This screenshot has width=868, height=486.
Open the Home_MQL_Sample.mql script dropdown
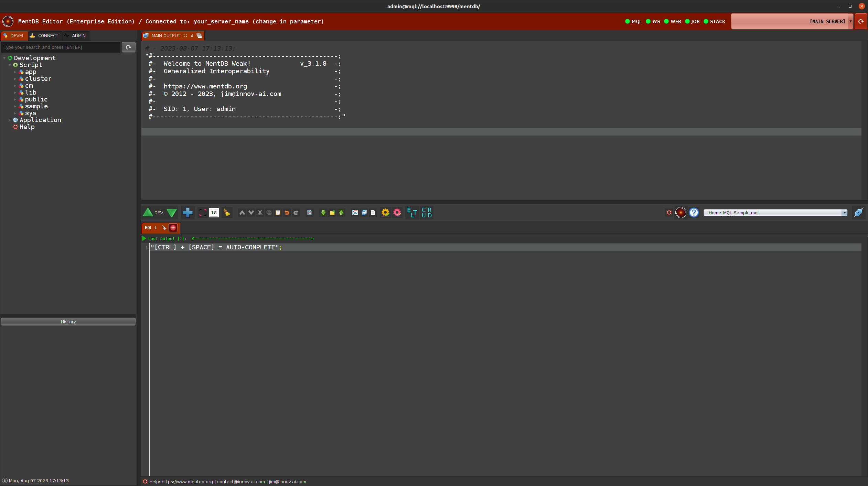pos(775,213)
